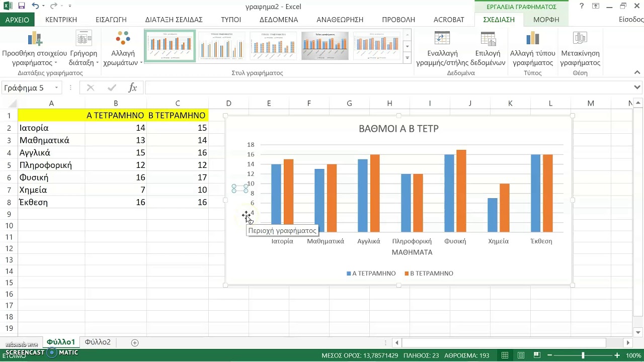Click Εναλλαγή γραμμής/στήλης icon

coord(442,39)
